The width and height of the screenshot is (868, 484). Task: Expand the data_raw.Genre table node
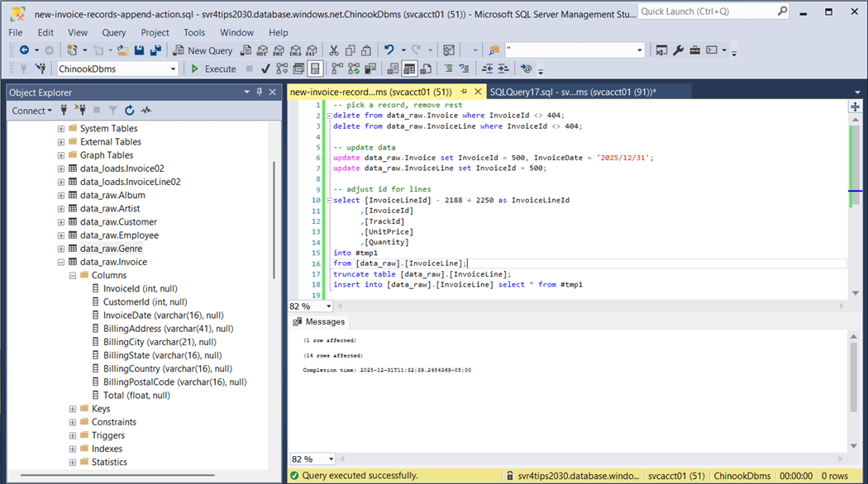pos(61,249)
